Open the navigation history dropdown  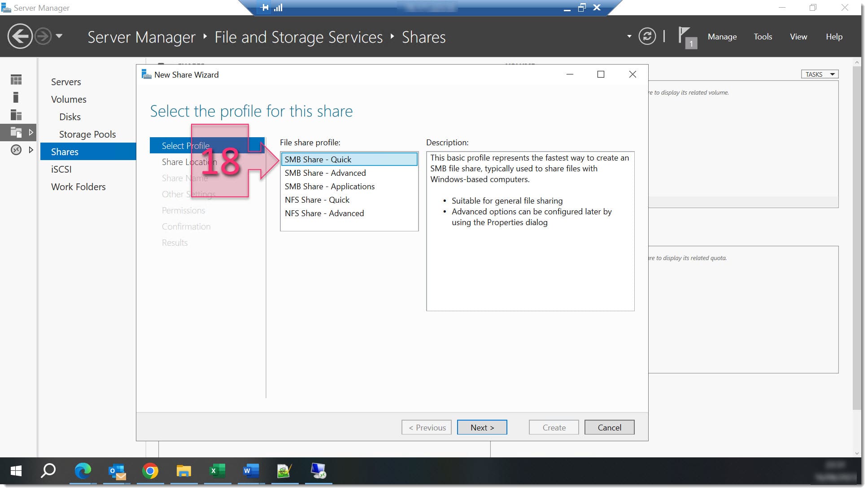59,36
